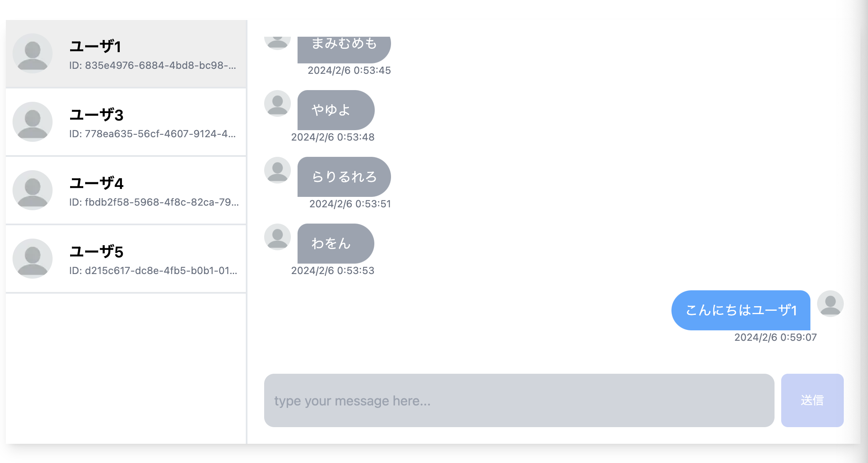Click the avatar icon of ユーザ3
The width and height of the screenshot is (868, 463).
pos(33,122)
